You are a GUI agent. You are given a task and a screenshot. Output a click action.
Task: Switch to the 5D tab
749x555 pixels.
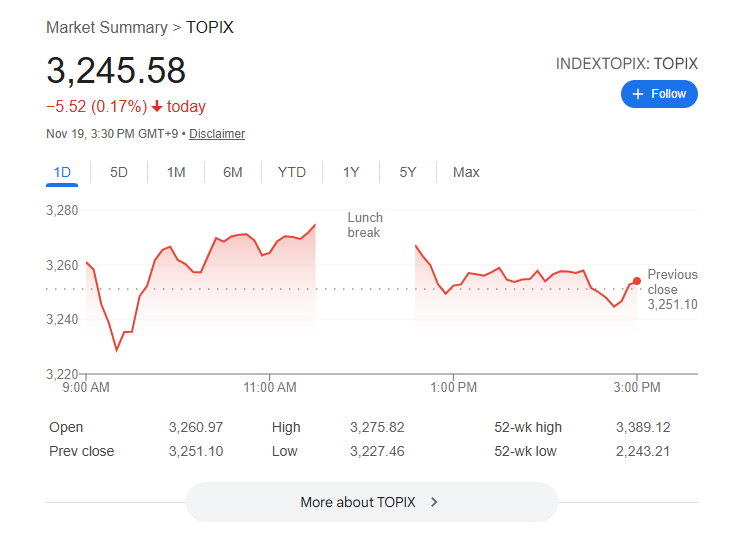(x=119, y=172)
